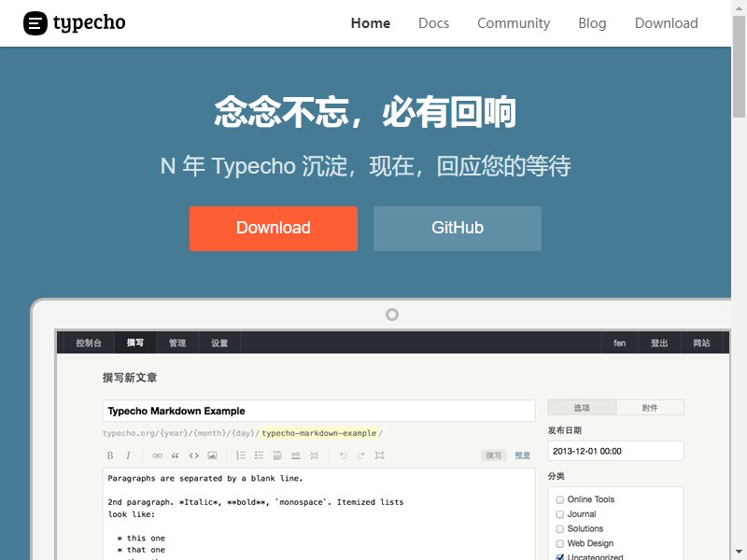Click the page vertical scrollbar thumb
747x560 pixels.
pyautogui.click(x=739, y=66)
